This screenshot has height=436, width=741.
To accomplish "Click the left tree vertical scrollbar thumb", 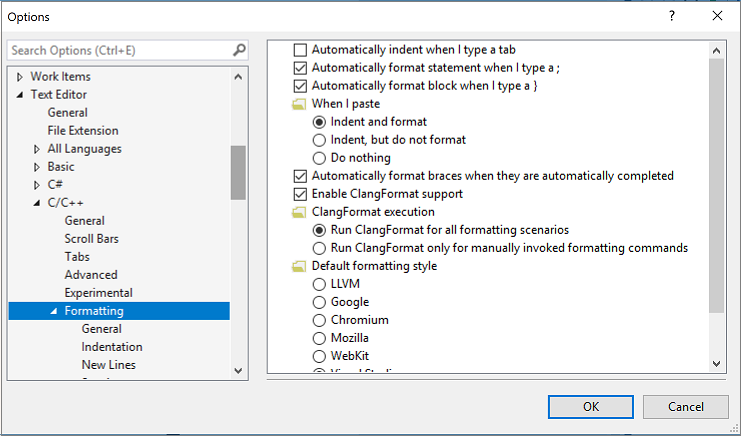I will tap(238, 172).
